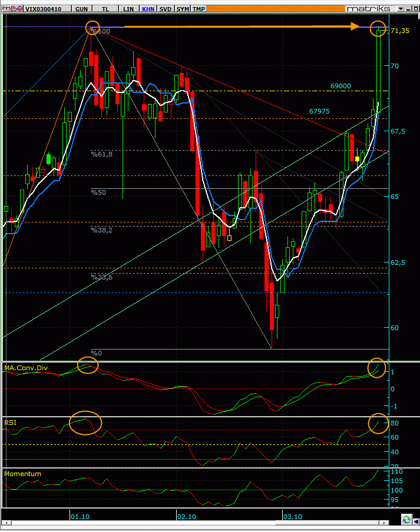
Task: Click the MA.Conv.Div indicator label
Action: click(26, 368)
